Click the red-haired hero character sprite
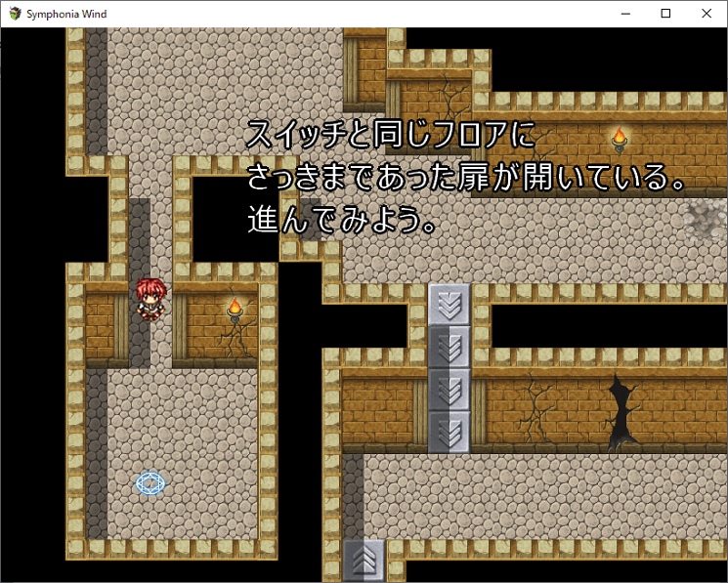 [x=150, y=299]
